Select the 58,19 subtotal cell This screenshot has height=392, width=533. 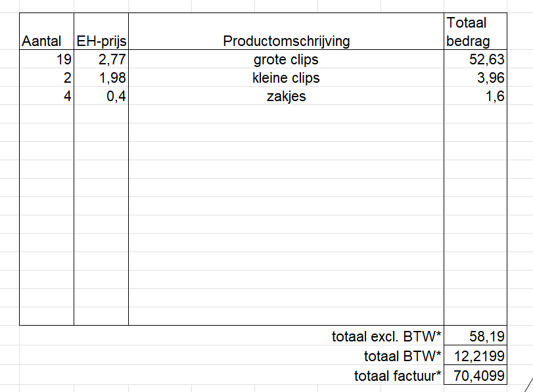476,336
